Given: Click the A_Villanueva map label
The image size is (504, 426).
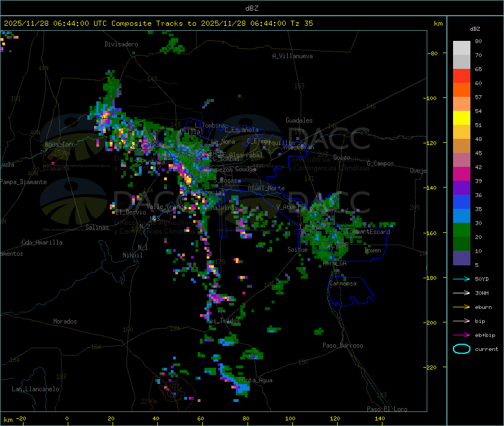Looking at the screenshot, I should 292,56.
